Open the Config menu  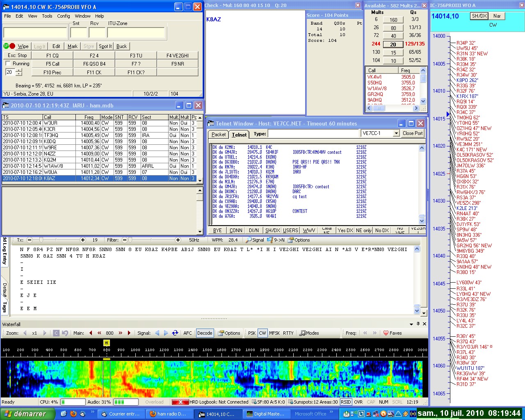[x=63, y=16]
